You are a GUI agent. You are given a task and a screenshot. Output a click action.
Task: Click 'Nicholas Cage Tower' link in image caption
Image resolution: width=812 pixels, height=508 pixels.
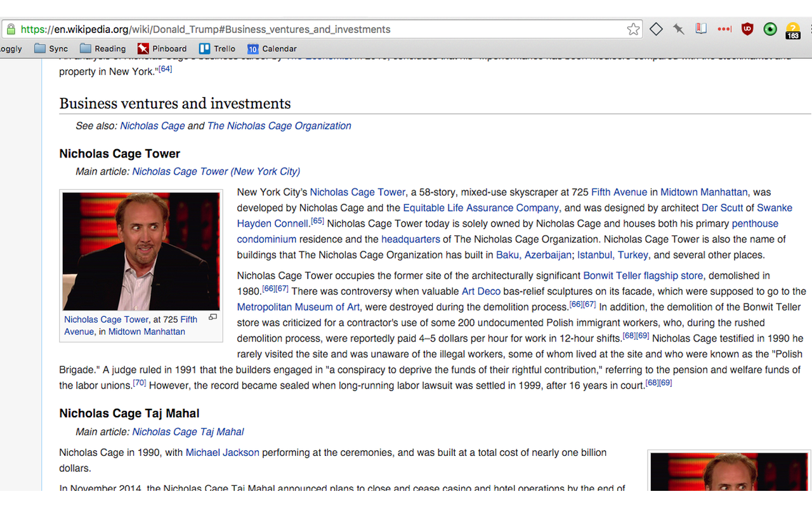click(106, 319)
